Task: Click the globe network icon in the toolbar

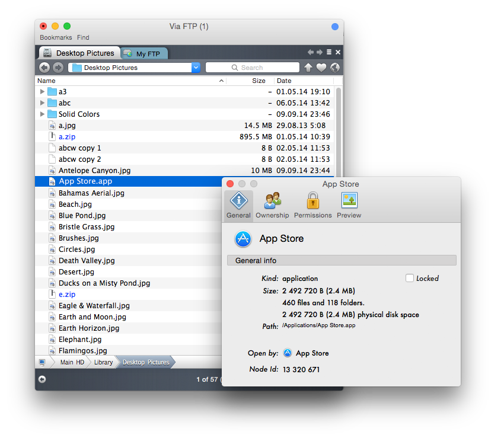Action: [x=334, y=67]
